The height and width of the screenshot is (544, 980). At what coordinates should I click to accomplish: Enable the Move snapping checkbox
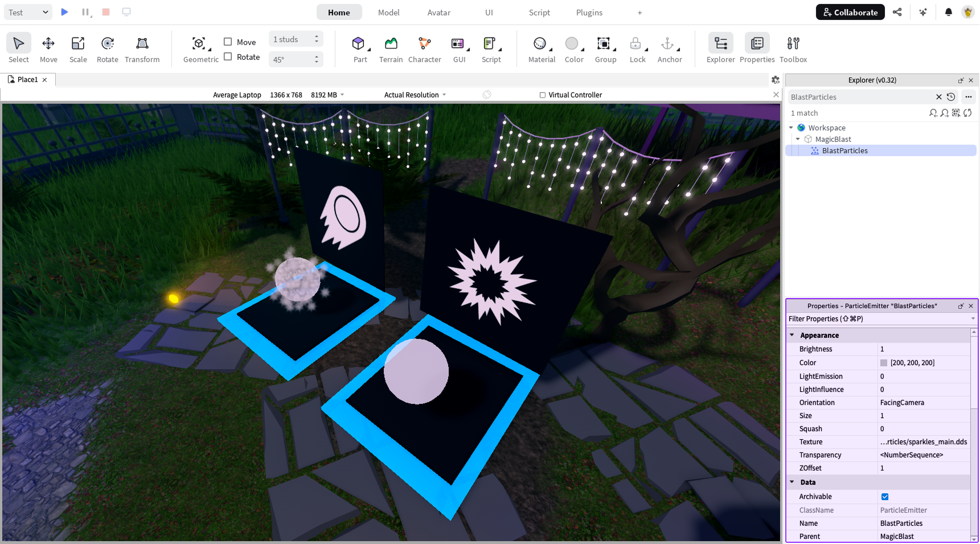coord(228,42)
